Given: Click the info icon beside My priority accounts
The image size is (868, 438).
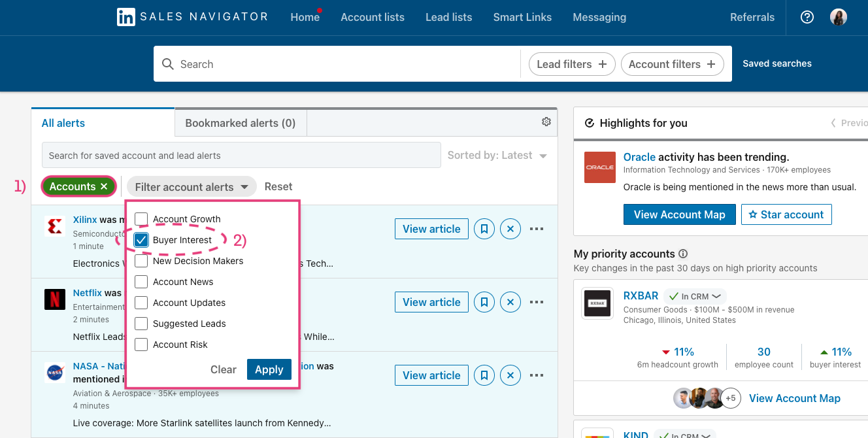Looking at the screenshot, I should click(683, 254).
